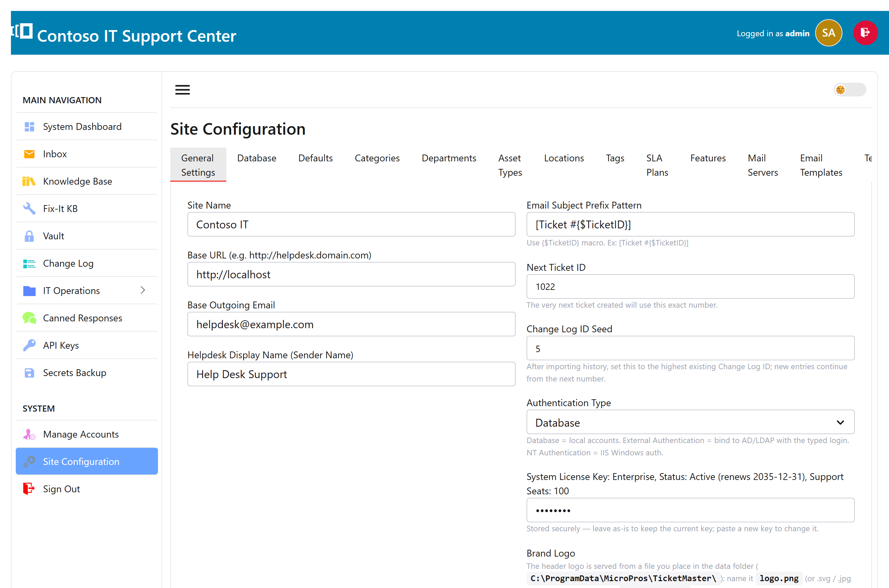The height and width of the screenshot is (588, 889).
Task: Click the Base Outgoing Email field
Action: click(351, 324)
